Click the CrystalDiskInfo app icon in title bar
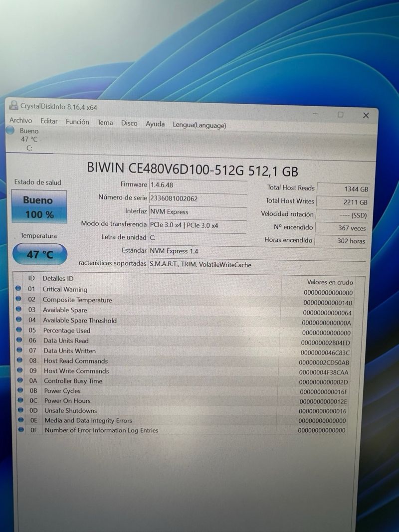This screenshot has height=532, width=399. click(13, 105)
